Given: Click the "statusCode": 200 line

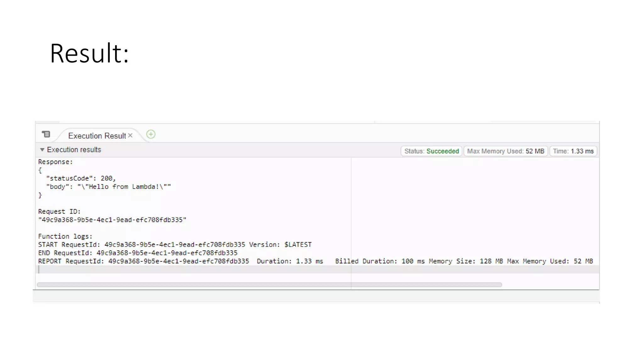Looking at the screenshot, I should pos(81,178).
